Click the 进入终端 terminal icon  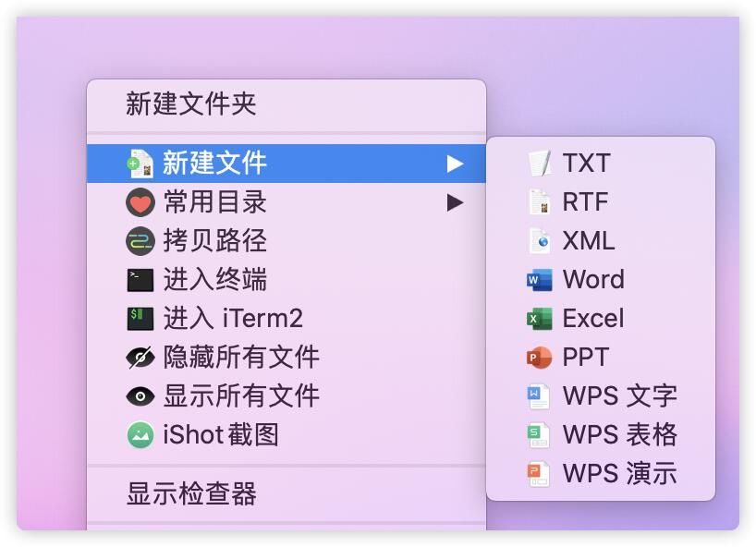(x=140, y=280)
